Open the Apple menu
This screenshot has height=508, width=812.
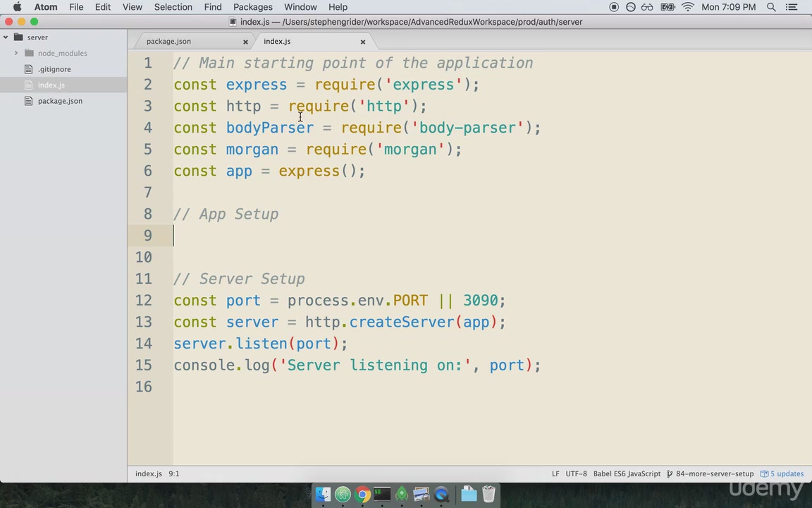tap(17, 7)
